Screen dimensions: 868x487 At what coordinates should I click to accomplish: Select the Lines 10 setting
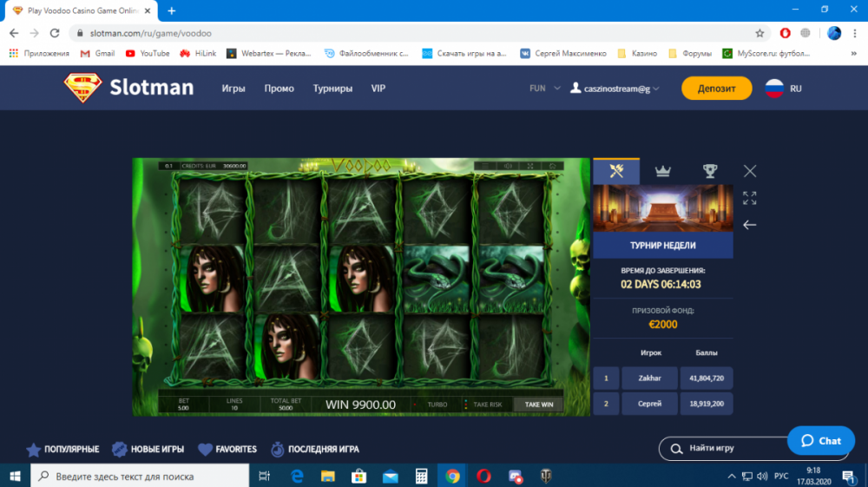click(x=234, y=405)
